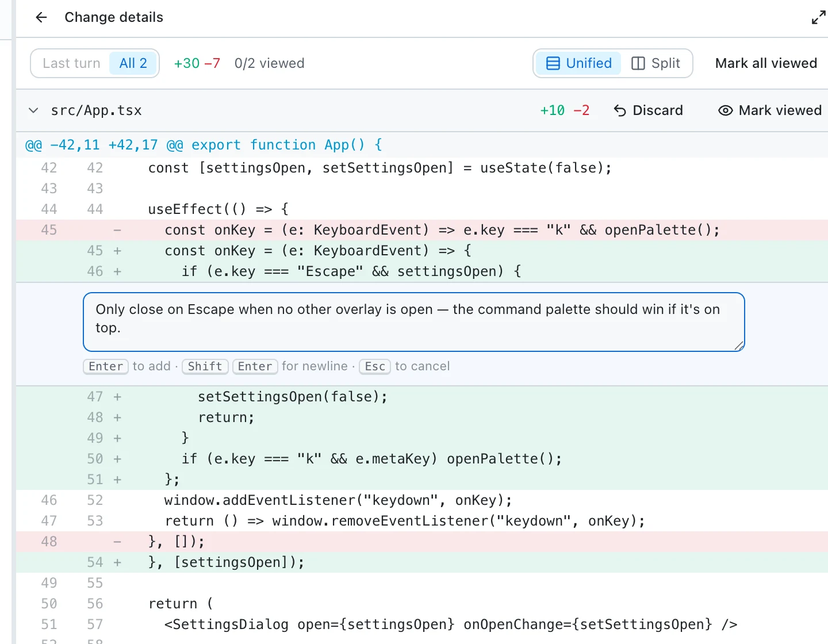Click the hunk header '@@ -42,11 +42,17 @@'
The width and height of the screenshot is (828, 644).
[104, 145]
